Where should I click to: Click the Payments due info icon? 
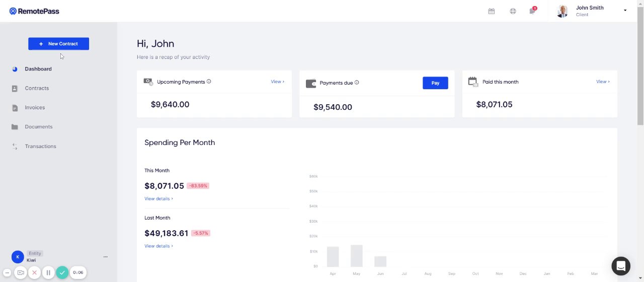pos(357,83)
